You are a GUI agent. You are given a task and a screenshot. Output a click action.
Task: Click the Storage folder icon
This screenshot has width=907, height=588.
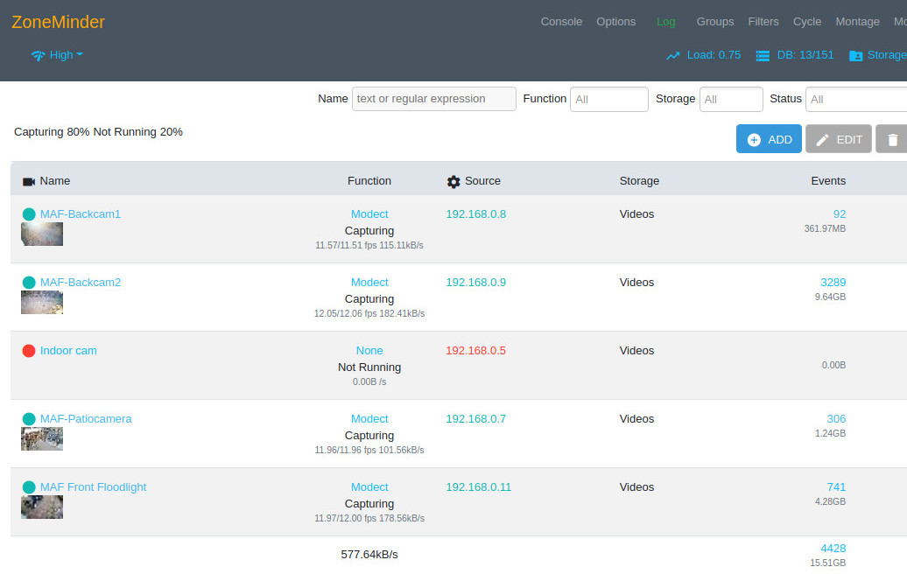[855, 55]
